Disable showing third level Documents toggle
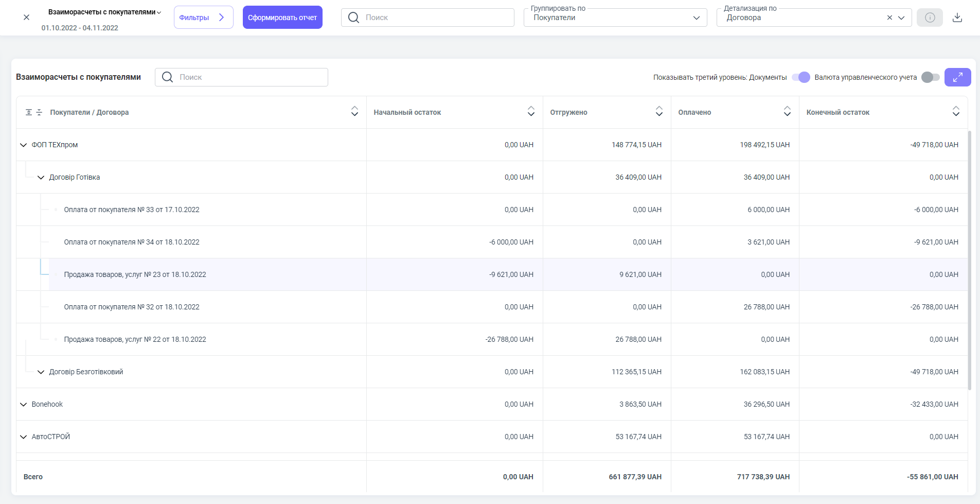980x504 pixels. pos(801,77)
